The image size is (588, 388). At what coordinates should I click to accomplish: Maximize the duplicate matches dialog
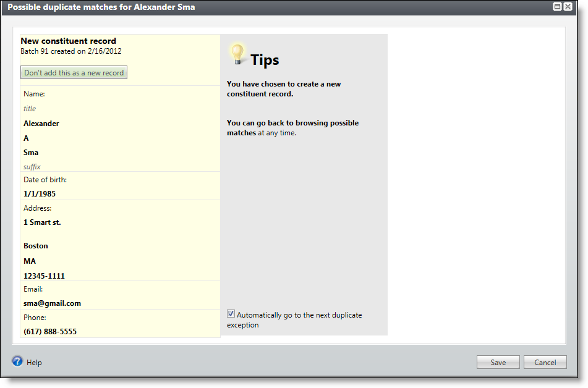point(557,6)
